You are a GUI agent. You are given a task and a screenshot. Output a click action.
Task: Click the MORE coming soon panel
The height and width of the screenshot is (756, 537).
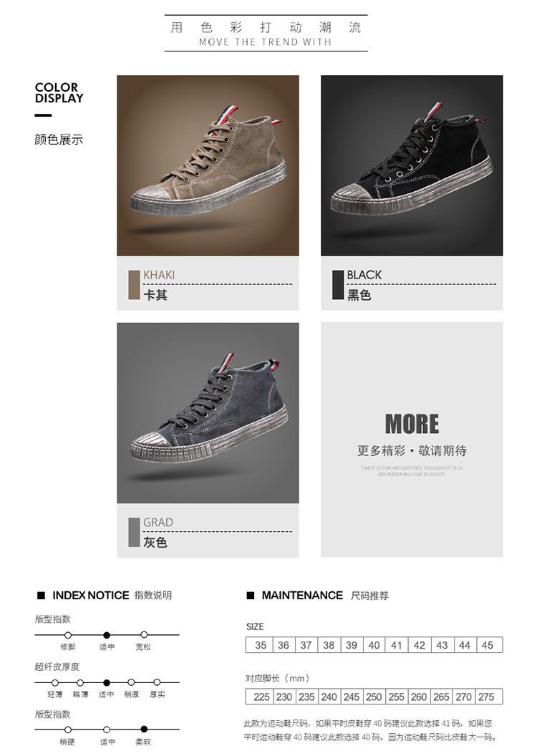[x=412, y=440]
